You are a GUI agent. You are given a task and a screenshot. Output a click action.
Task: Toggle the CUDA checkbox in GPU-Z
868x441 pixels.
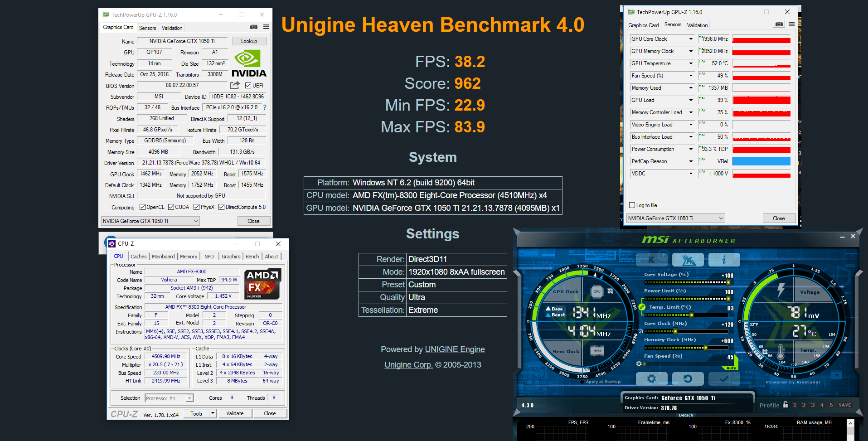coord(171,207)
